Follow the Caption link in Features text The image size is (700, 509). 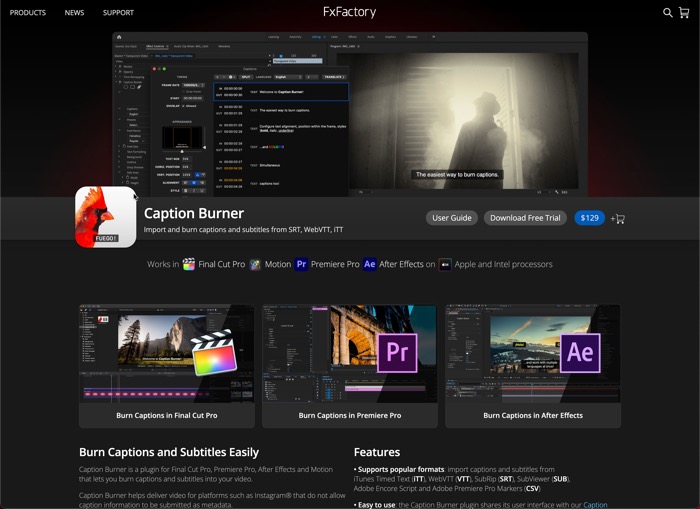595,505
